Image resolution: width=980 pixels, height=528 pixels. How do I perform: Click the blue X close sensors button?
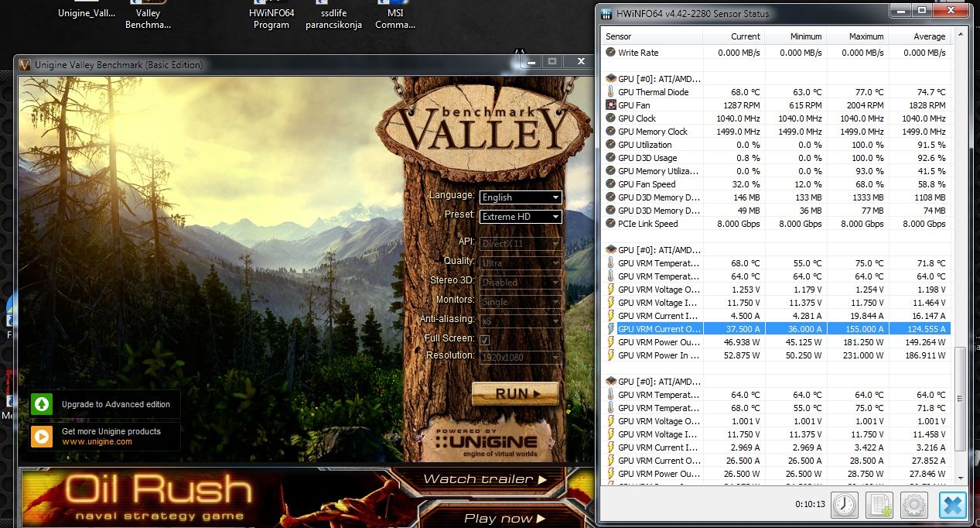(x=953, y=505)
